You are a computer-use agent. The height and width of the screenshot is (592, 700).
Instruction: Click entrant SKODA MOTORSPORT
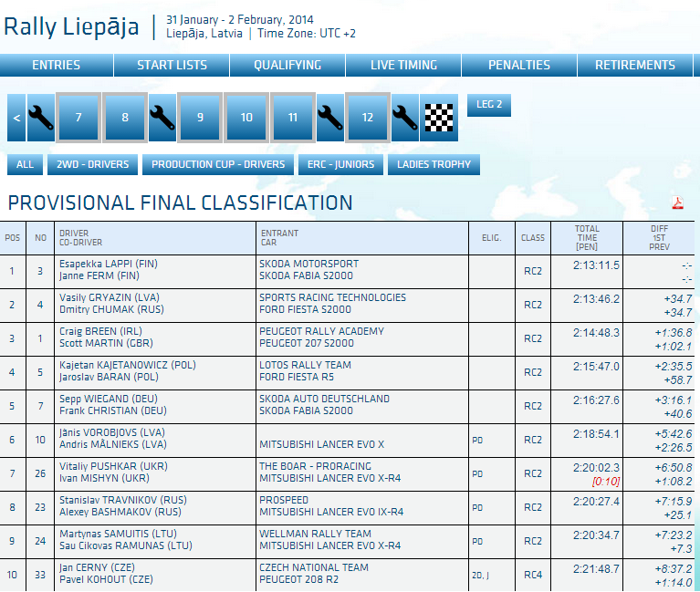pos(308,265)
